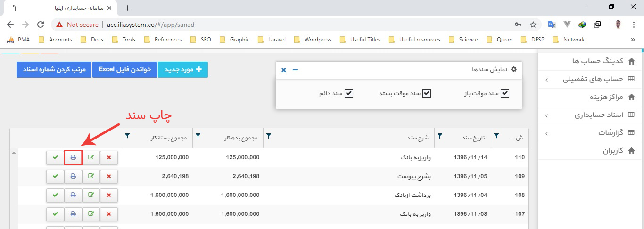644x229 pixels.
Task: Delete document row 110 with red X
Action: click(109, 157)
